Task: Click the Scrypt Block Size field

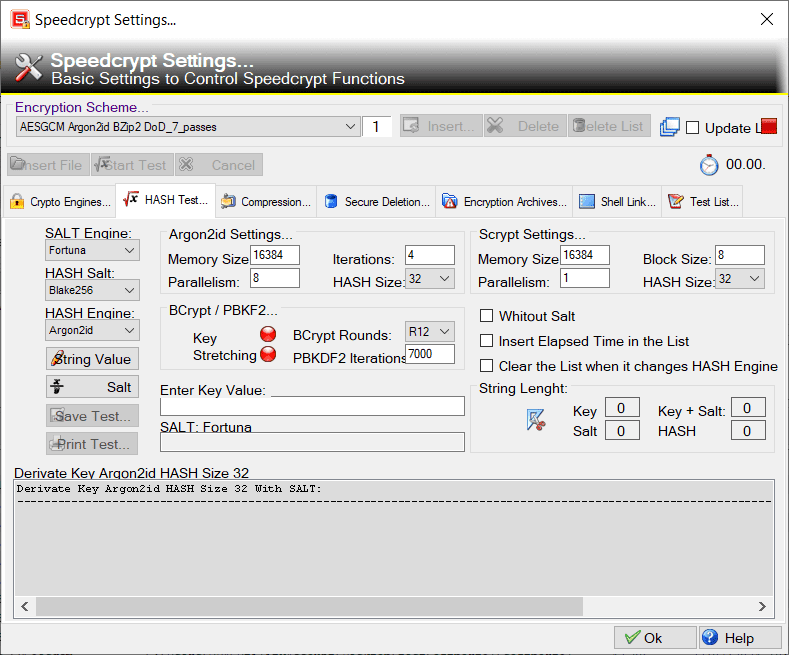Action: 740,255
